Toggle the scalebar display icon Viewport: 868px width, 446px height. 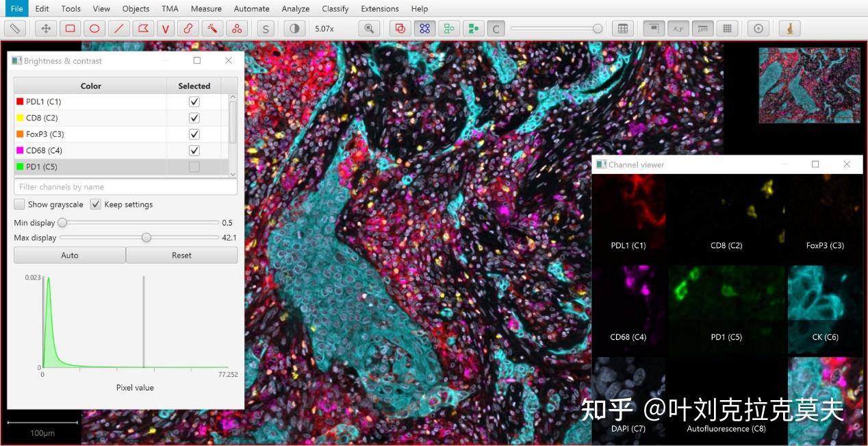click(x=703, y=28)
